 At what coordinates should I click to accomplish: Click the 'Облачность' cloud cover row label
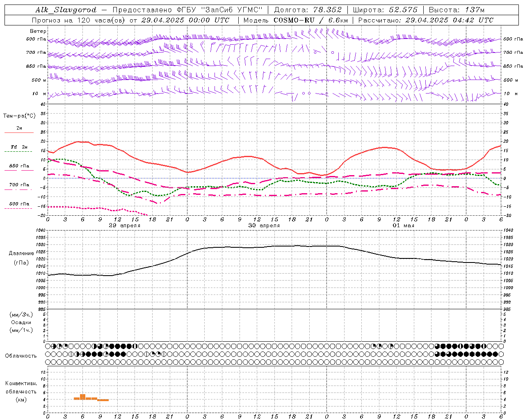tap(21, 356)
